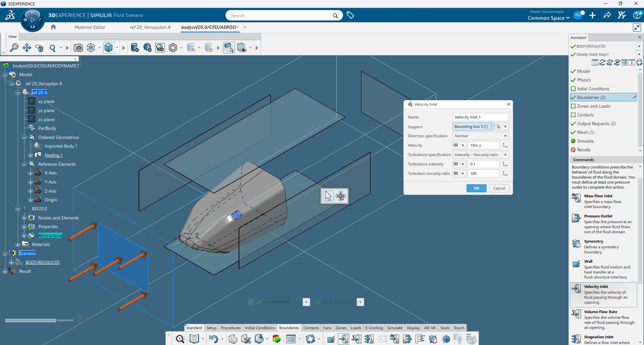Open the ref 20_Varsayılan A tab
Viewport: 644px width, 345px height.
(150, 27)
